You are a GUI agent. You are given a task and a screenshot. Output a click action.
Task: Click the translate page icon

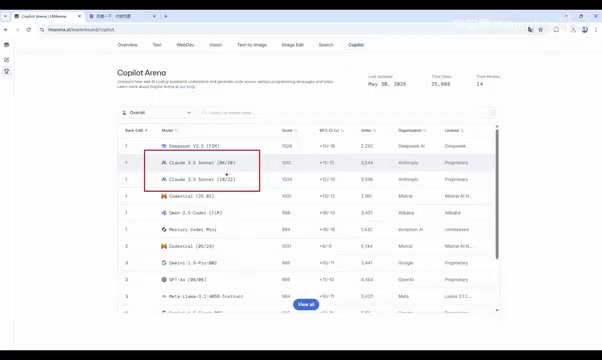pyautogui.click(x=530, y=30)
